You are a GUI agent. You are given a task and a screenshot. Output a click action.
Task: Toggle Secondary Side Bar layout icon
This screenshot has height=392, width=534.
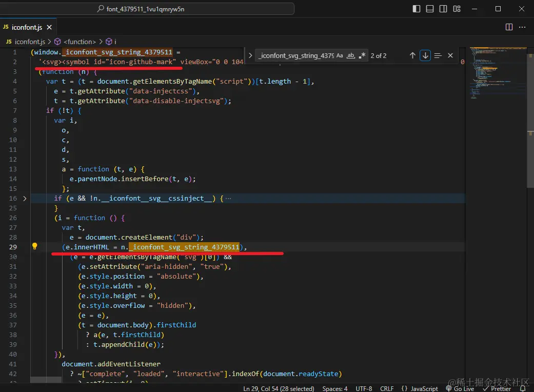point(443,9)
